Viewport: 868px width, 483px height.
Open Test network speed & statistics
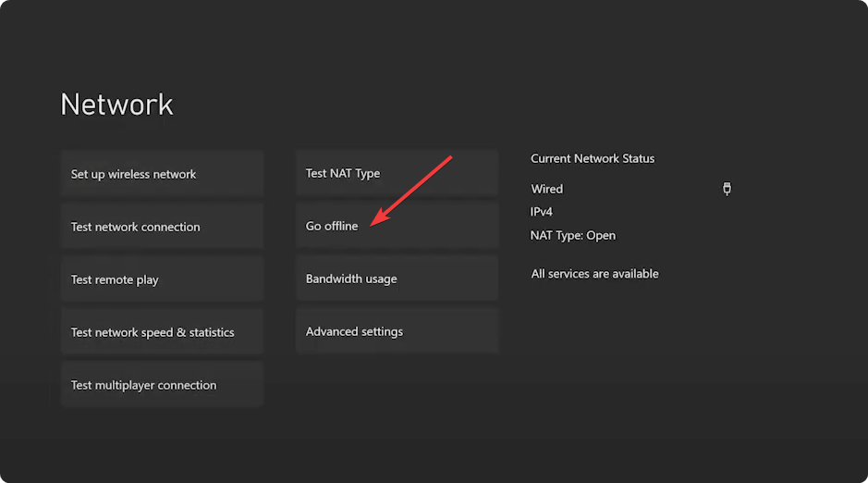point(162,333)
